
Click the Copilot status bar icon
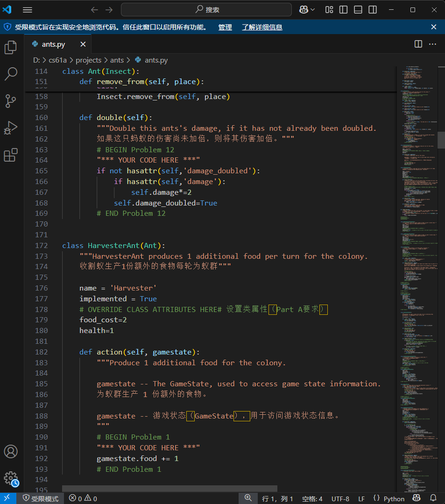coord(417,498)
